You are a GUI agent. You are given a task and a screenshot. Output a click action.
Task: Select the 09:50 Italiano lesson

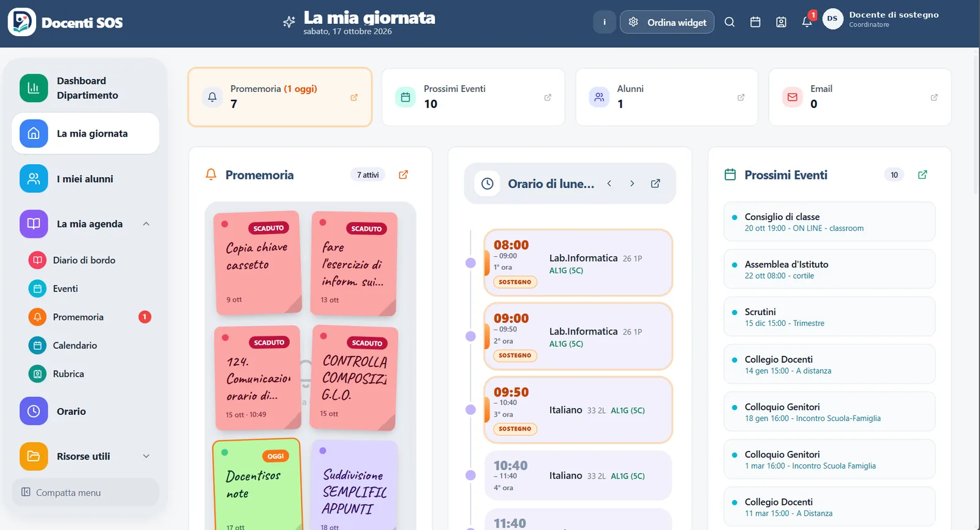(x=578, y=410)
